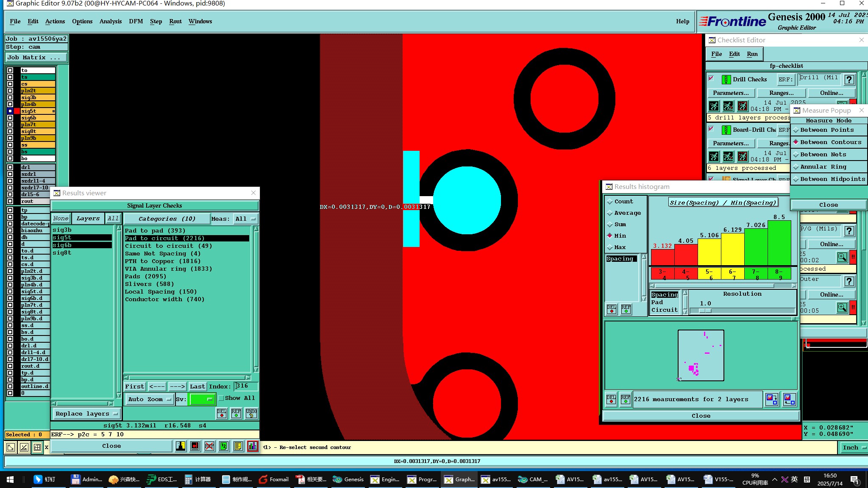The height and width of the screenshot is (488, 868).
Task: Click the yellow notes icon in Results viewer
Action: point(238,446)
